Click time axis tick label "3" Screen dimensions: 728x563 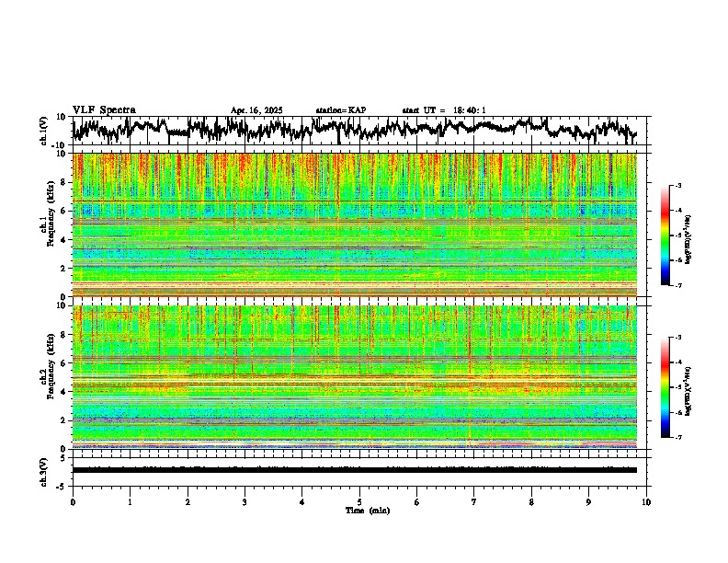click(x=245, y=502)
